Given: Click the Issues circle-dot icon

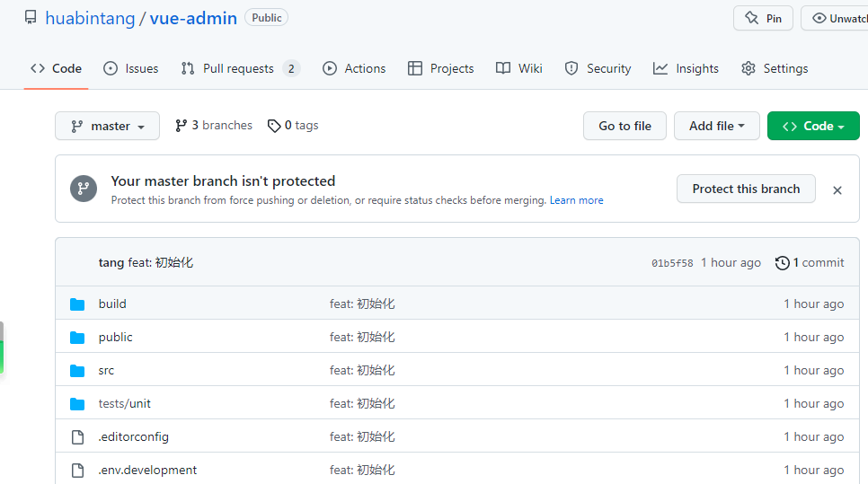Looking at the screenshot, I should coord(111,68).
